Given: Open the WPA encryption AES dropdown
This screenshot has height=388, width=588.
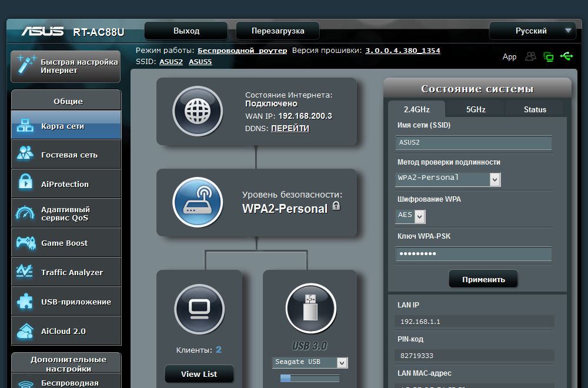Looking at the screenshot, I should (x=410, y=216).
